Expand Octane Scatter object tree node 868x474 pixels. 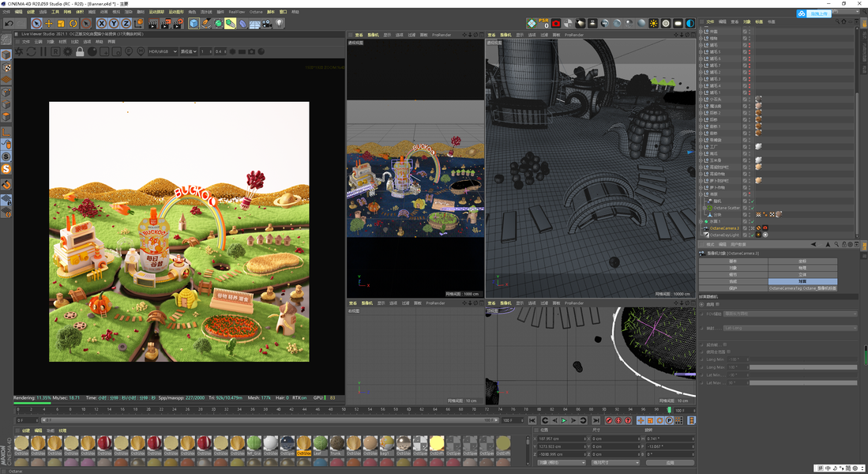click(705, 209)
